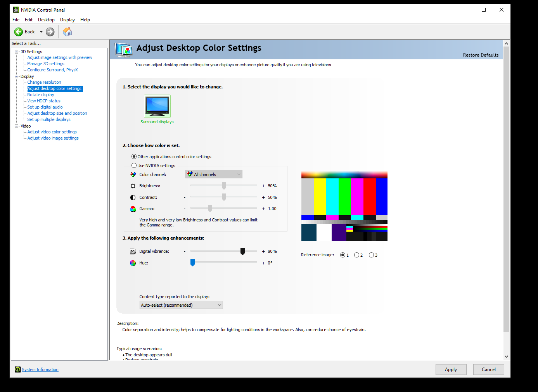Open the Back history dropdown arrow
Image resolution: width=538 pixels, height=392 pixels.
tap(41, 32)
